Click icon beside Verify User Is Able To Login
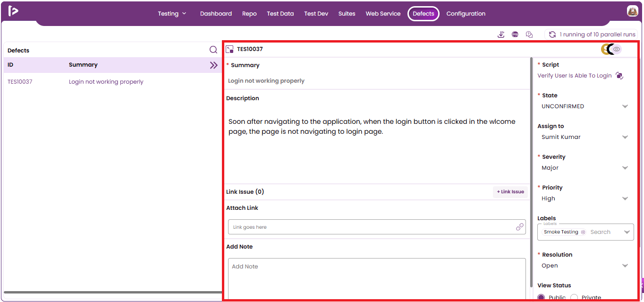The height and width of the screenshot is (302, 644). (x=619, y=76)
